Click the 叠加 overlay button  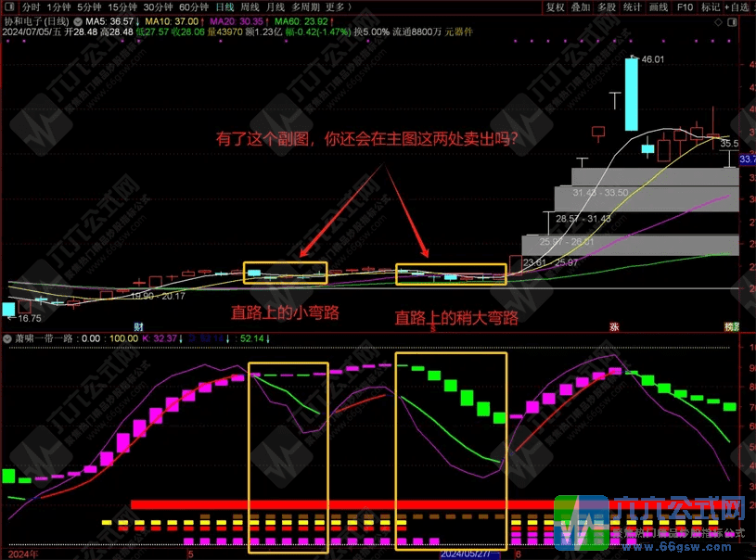tap(581, 7)
